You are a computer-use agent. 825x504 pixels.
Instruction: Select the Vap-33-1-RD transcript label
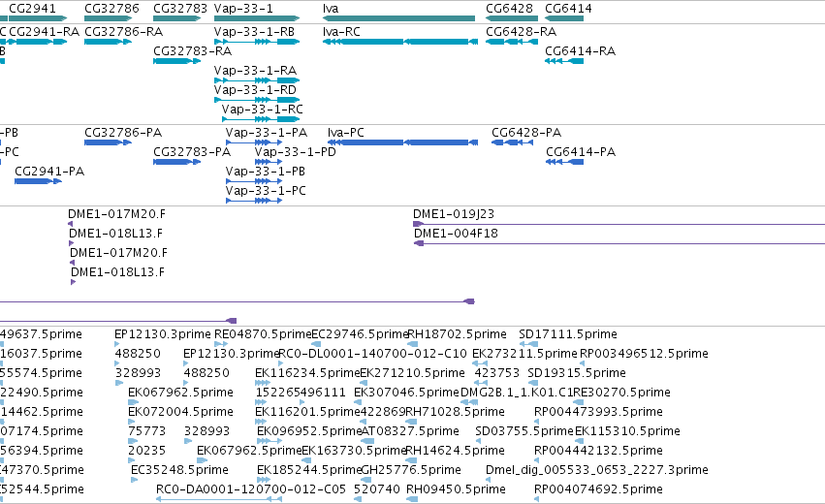[255, 90]
